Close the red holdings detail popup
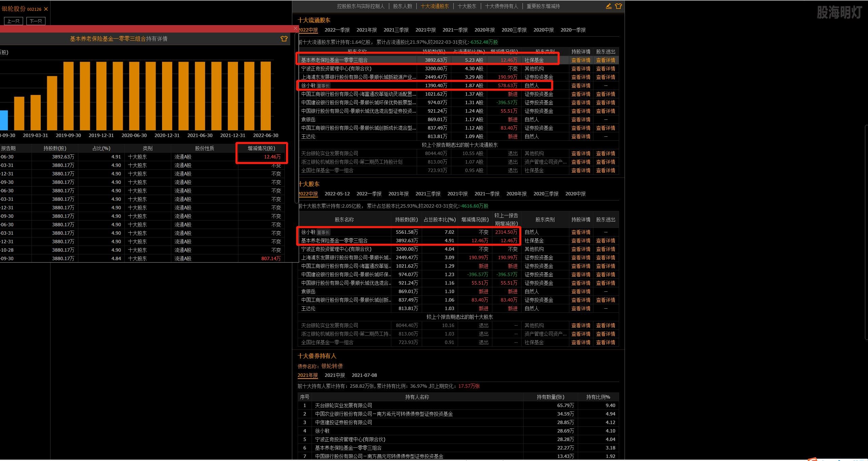Screen dimensions: 868x461 (295, 28)
